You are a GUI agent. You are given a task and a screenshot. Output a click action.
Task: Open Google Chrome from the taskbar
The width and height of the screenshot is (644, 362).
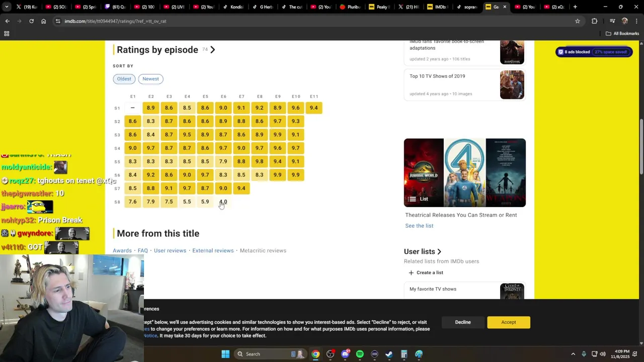coord(315,354)
